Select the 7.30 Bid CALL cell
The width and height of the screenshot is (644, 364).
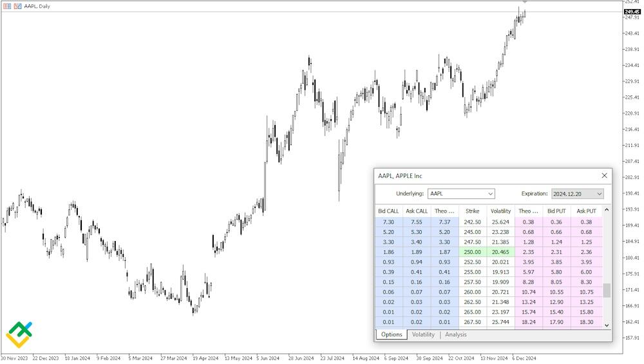[388, 221]
